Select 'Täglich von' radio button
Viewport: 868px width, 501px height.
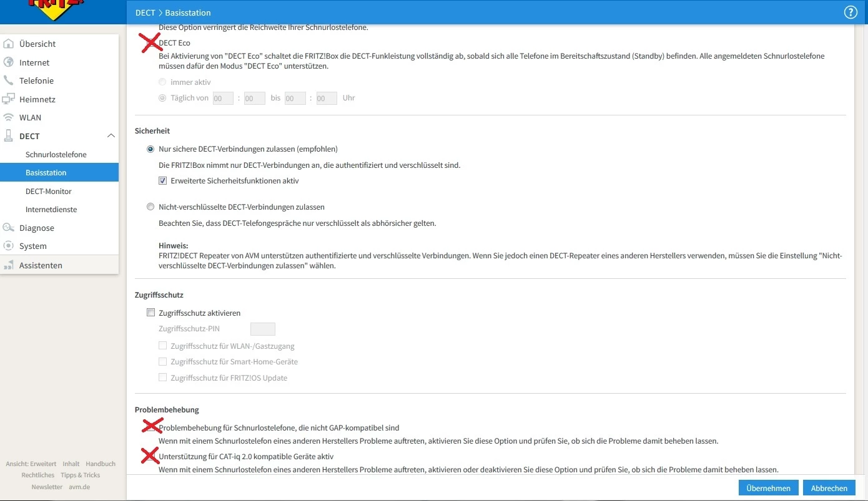point(162,98)
